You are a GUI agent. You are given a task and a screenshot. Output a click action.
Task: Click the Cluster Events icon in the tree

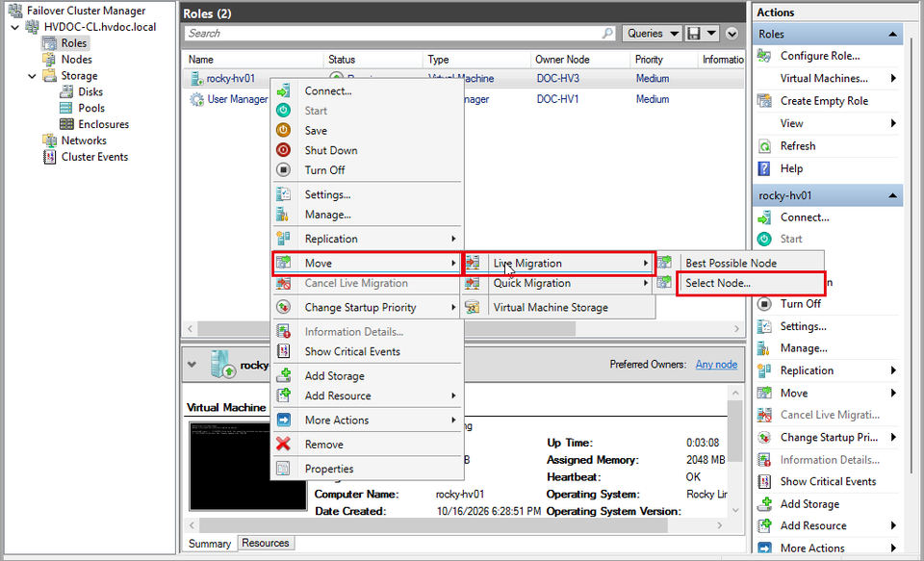tap(50, 157)
